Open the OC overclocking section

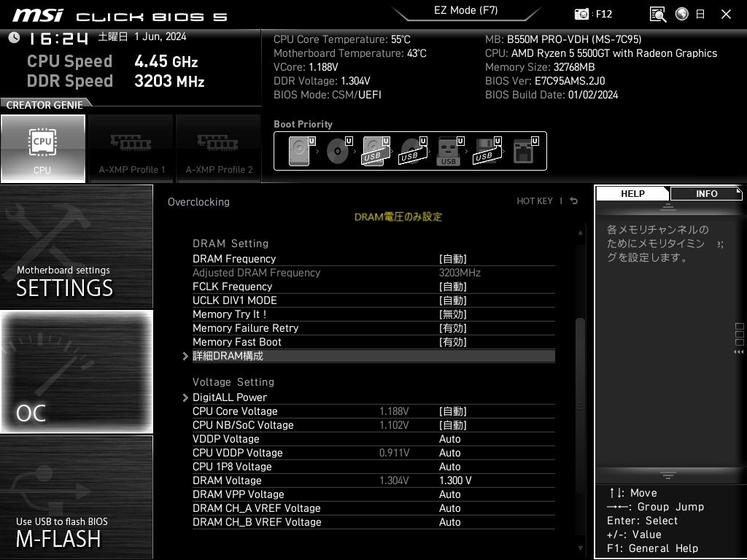point(76,372)
